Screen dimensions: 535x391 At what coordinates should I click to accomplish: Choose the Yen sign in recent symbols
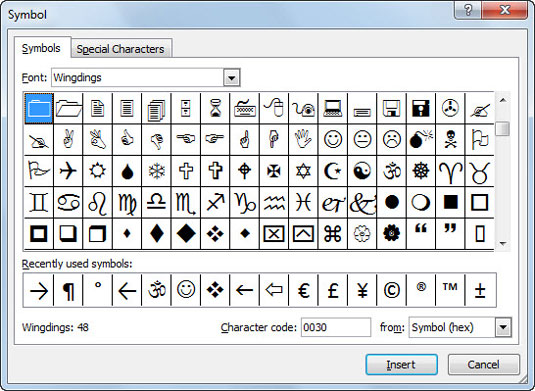click(x=362, y=290)
